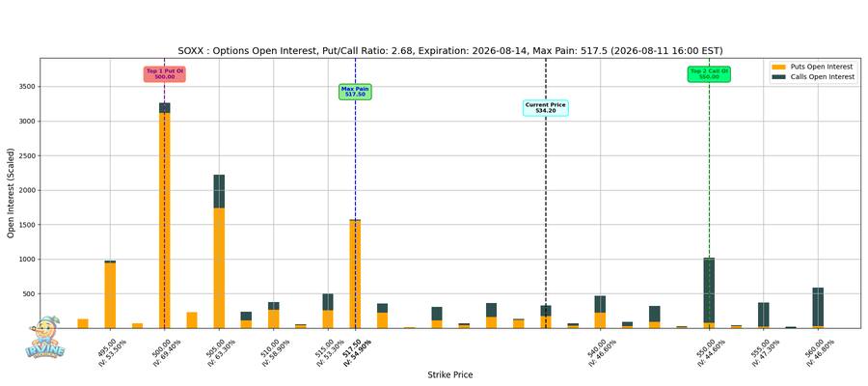868x386 pixels.
Task: Click the '555.00 IV: 47.30%' strike label
Action: coord(765,351)
